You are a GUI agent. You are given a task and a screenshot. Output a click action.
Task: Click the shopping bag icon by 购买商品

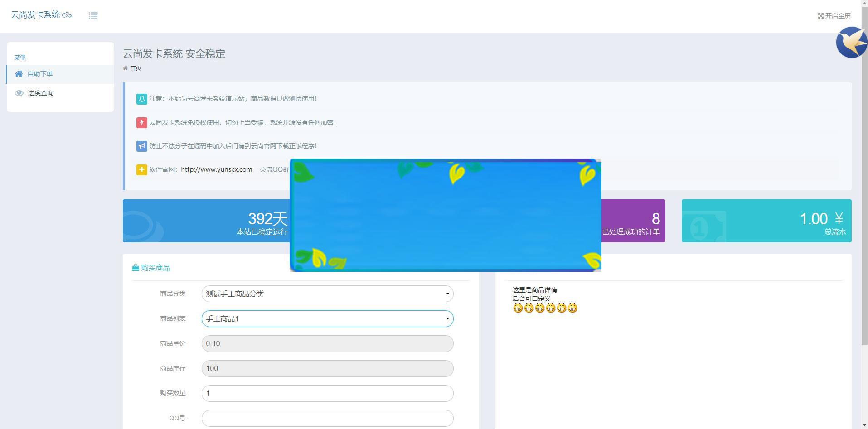(x=135, y=268)
